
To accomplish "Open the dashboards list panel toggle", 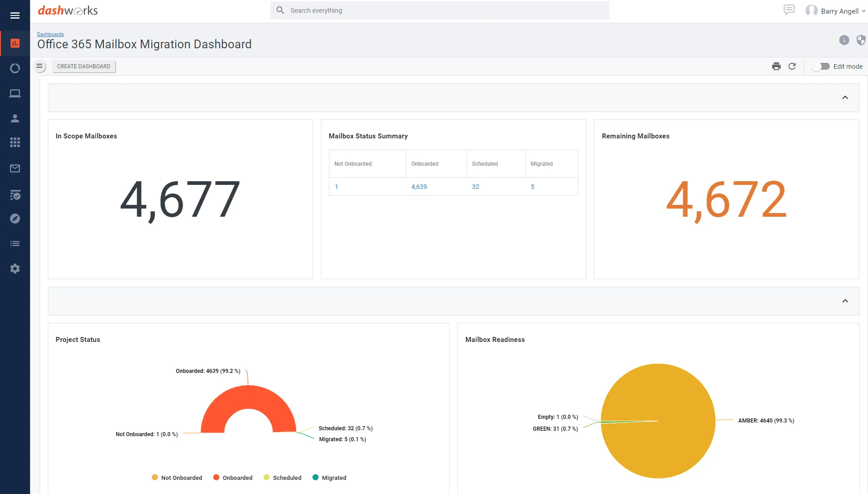I will pos(40,66).
